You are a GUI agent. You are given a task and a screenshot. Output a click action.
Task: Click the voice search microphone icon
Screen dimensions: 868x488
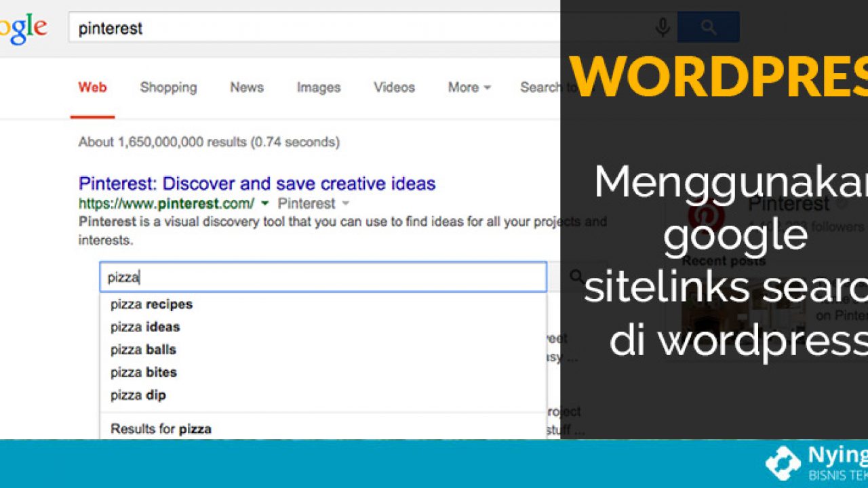(663, 28)
